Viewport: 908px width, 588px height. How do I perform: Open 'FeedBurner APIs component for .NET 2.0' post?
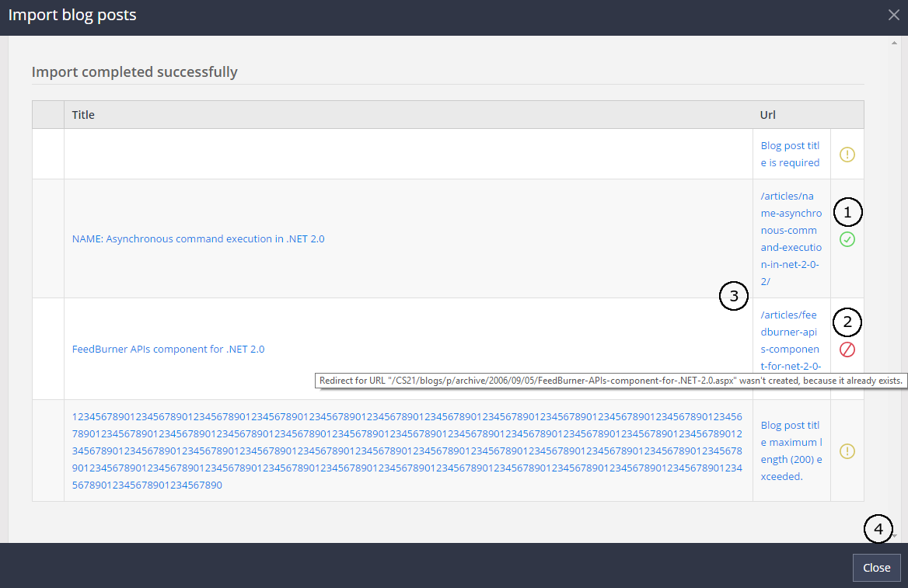point(168,350)
